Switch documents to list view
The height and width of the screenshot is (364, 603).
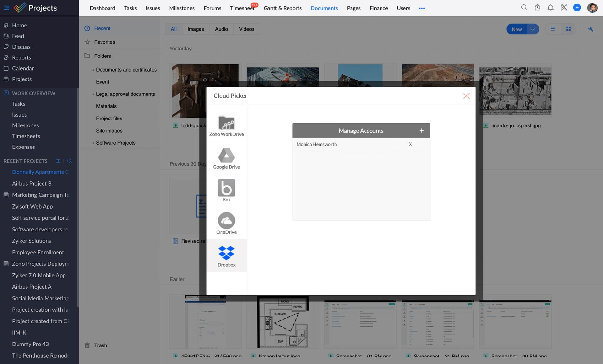click(553, 29)
